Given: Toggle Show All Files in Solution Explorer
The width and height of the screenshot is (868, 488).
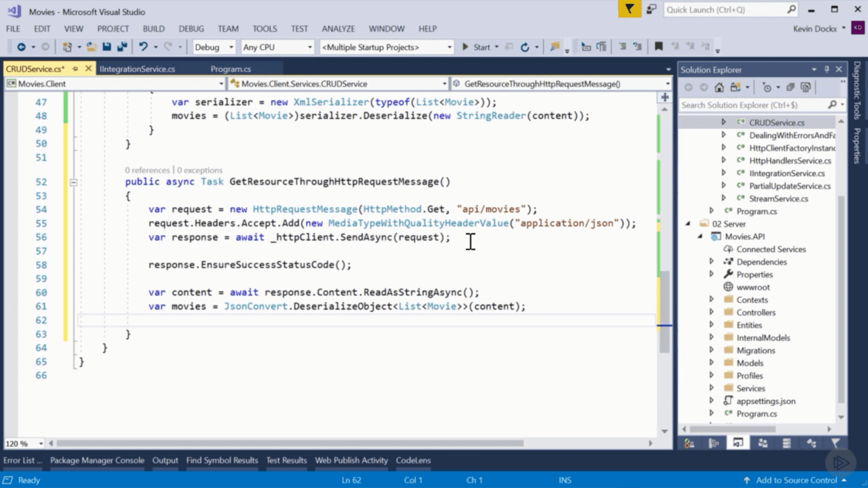Looking at the screenshot, I should click(805, 87).
